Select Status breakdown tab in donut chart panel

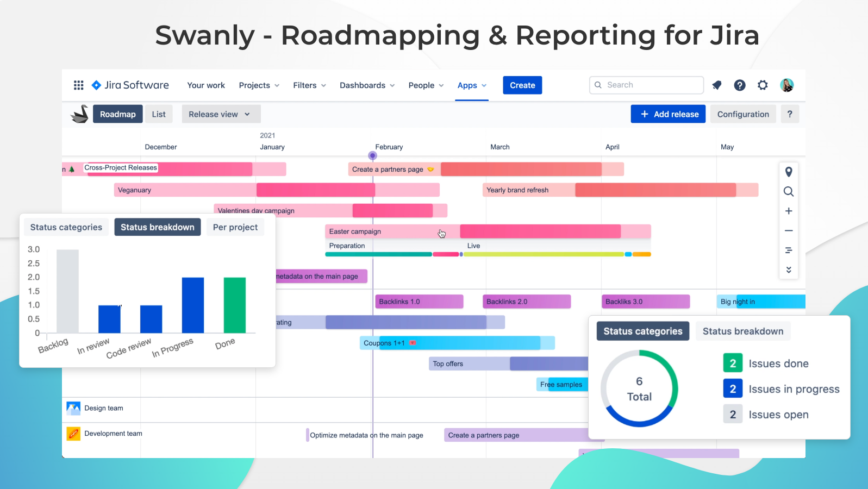point(743,331)
